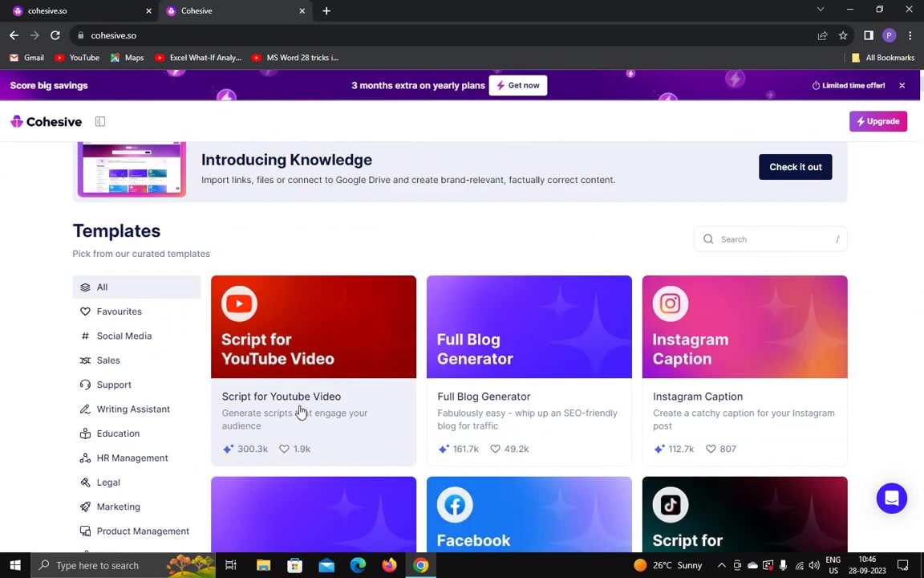Open the Maps bookmark
This screenshot has width=924, height=578.
(128, 58)
